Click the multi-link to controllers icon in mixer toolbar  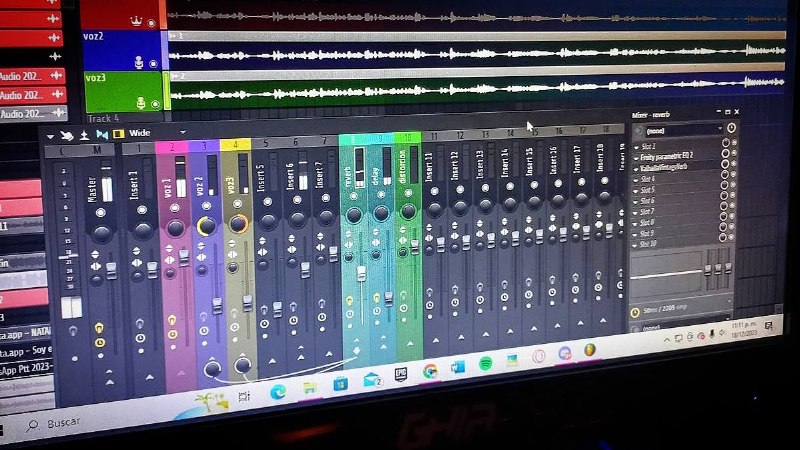67,135
